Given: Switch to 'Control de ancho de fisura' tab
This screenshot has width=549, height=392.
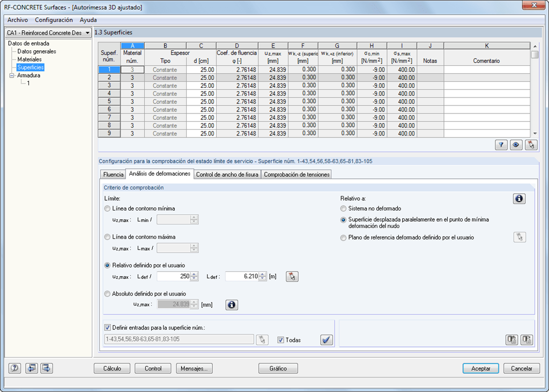Looking at the screenshot, I should (227, 174).
